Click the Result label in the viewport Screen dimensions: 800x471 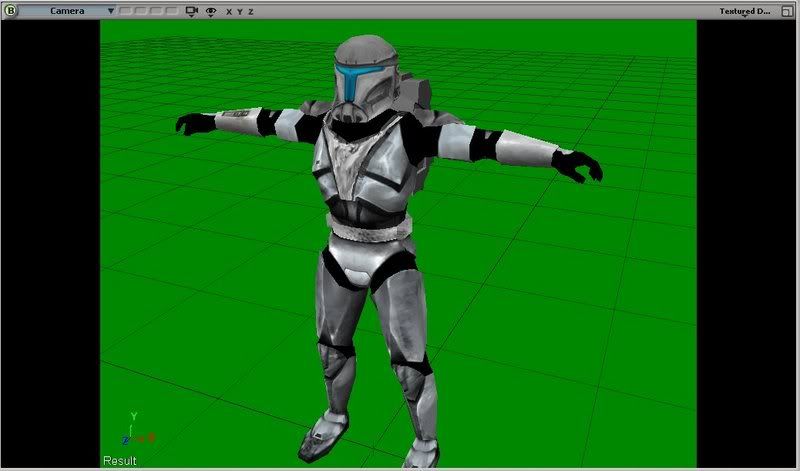click(x=119, y=461)
